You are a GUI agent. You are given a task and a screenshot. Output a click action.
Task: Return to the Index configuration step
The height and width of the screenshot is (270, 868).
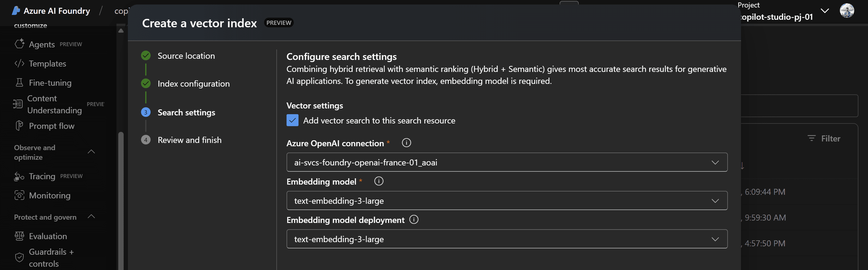[x=193, y=84]
